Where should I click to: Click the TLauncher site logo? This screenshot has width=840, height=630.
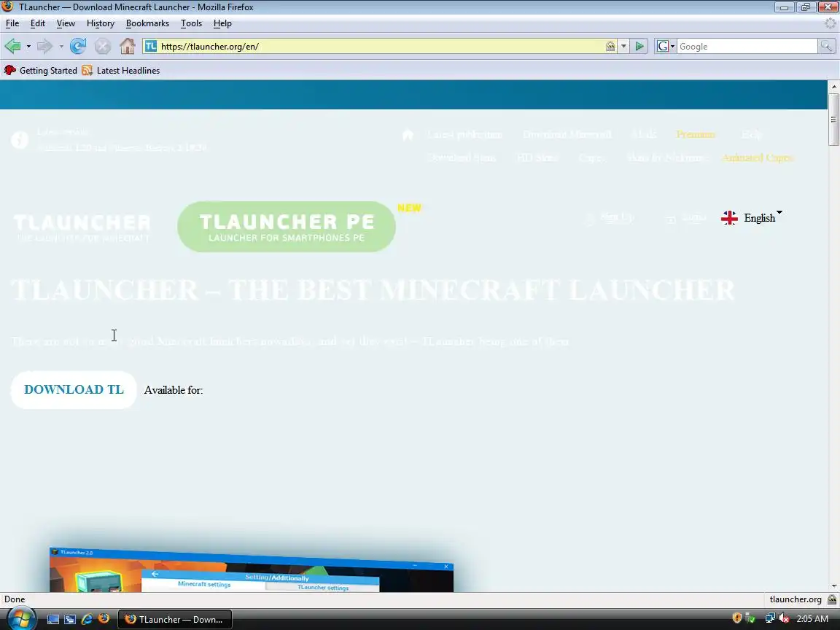pos(82,227)
